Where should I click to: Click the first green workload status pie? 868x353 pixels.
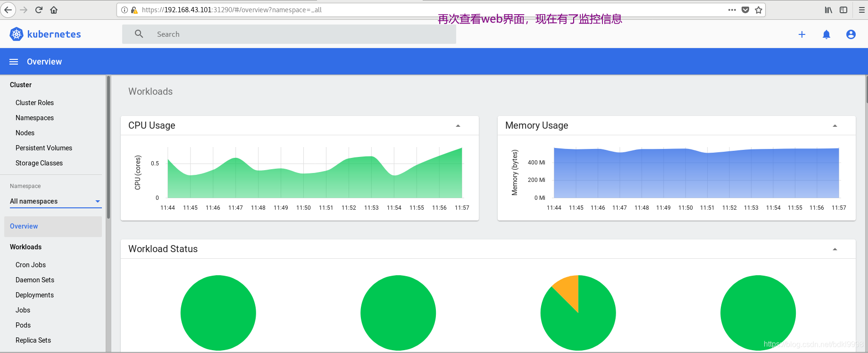click(218, 313)
